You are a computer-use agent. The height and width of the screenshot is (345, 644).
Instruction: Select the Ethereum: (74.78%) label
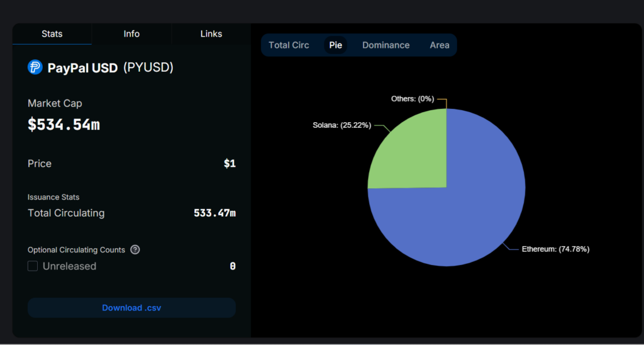(x=555, y=249)
